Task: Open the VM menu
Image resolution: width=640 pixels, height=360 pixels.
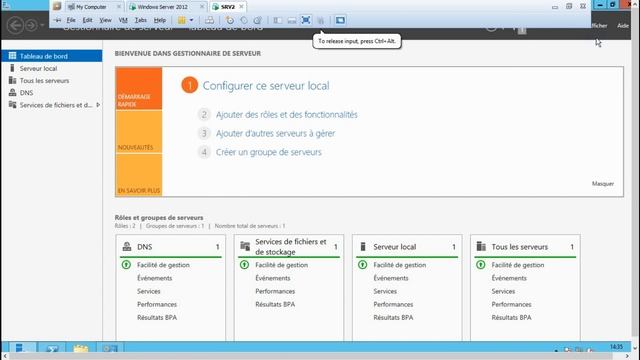Action: pyautogui.click(x=123, y=20)
